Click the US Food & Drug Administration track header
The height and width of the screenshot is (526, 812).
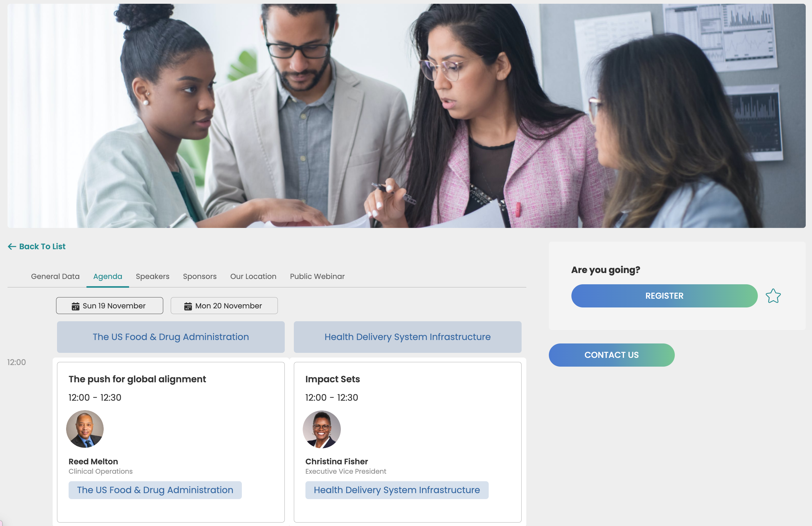(171, 337)
